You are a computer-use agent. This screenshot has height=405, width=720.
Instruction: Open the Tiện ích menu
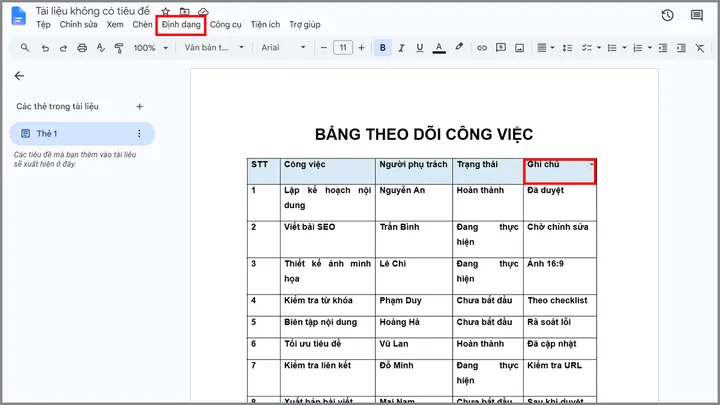pyautogui.click(x=265, y=24)
